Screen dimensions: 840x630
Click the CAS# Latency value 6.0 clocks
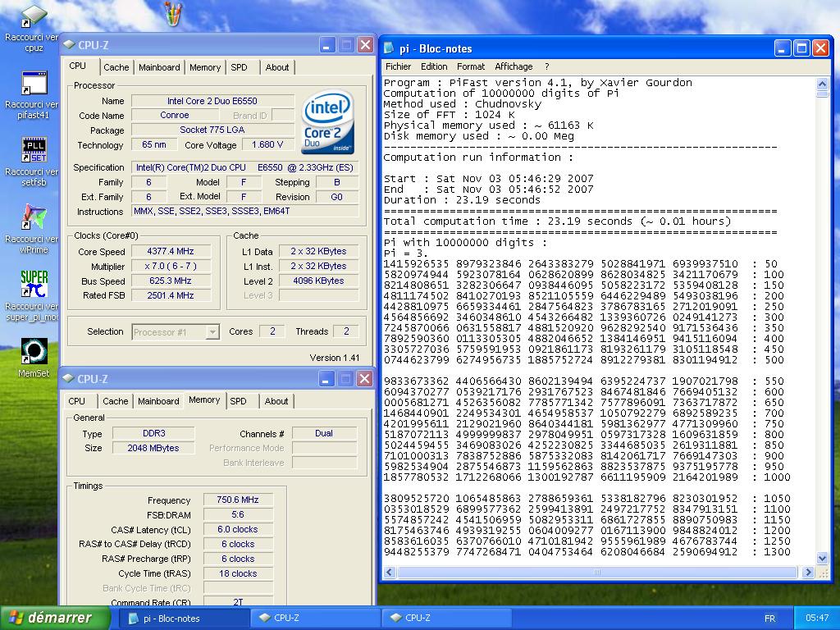point(238,529)
